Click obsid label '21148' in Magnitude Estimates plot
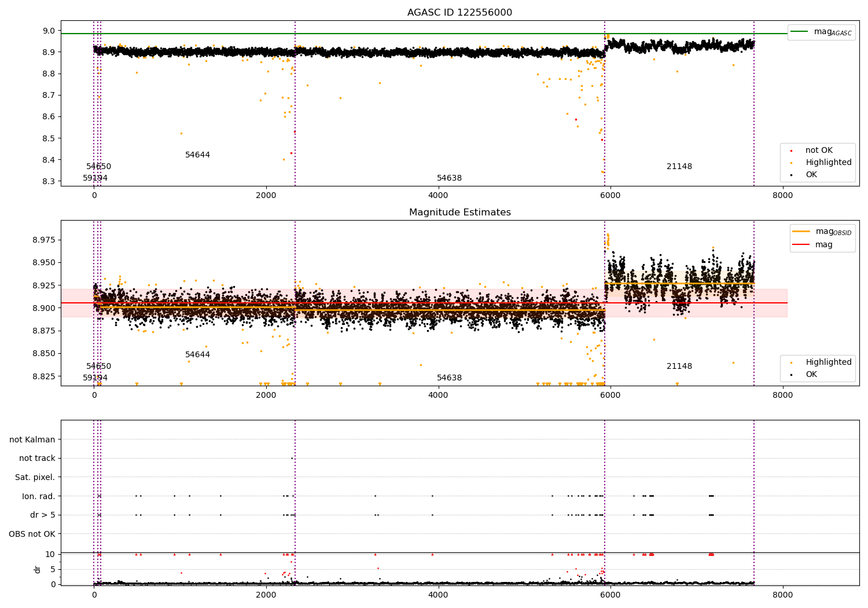The image size is (868, 608). pyautogui.click(x=679, y=367)
